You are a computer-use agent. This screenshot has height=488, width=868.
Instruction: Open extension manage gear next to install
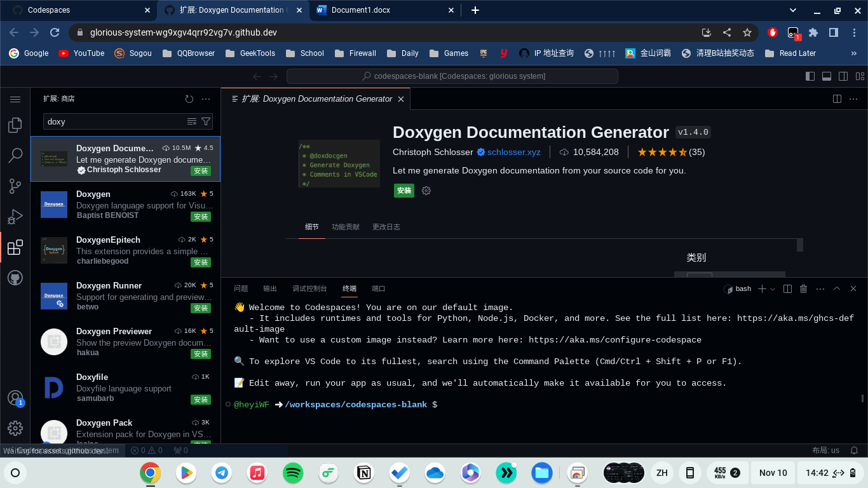click(426, 191)
